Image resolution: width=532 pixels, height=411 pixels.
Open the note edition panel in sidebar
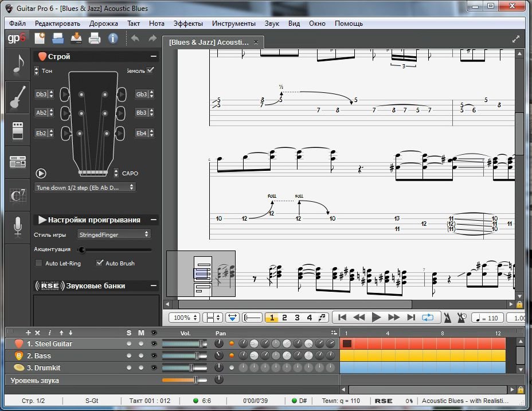pyautogui.click(x=18, y=64)
